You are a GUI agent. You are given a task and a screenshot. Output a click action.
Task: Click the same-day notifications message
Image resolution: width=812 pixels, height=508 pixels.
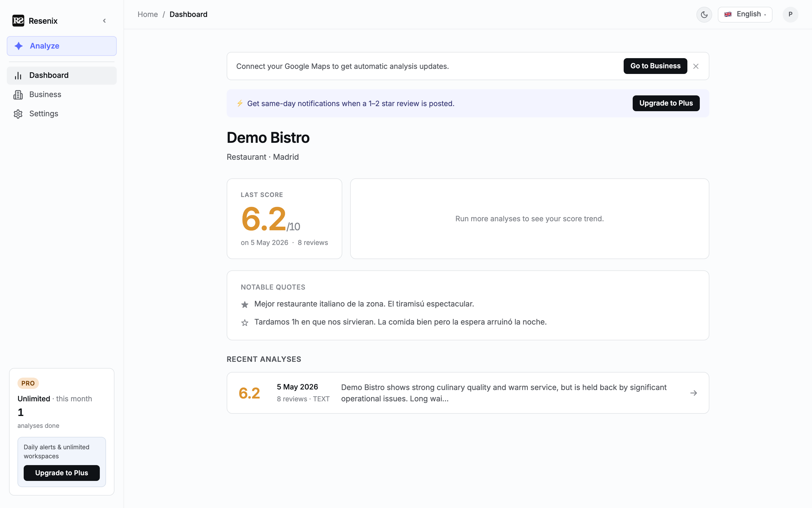351,104
